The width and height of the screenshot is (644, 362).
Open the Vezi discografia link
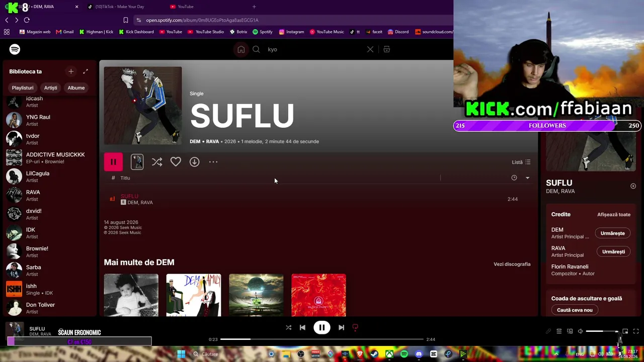(x=512, y=264)
